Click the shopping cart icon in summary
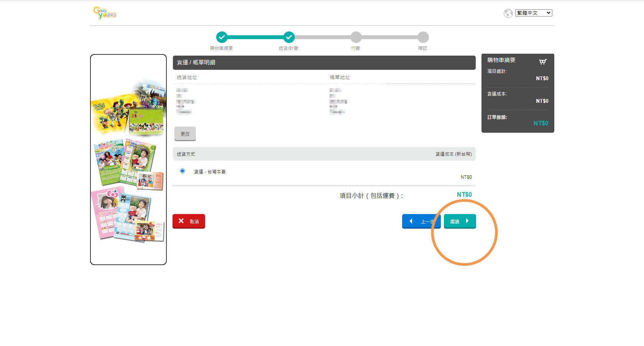644x346 pixels. pos(543,61)
